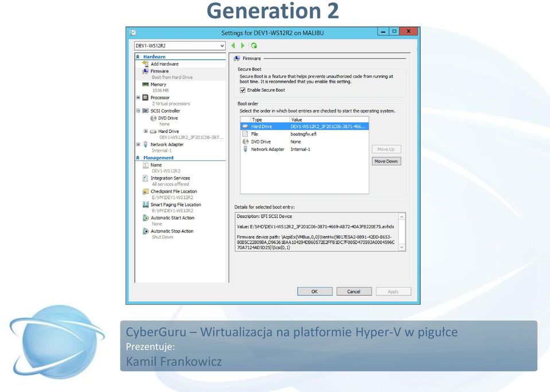Click the green refresh icon

click(254, 46)
